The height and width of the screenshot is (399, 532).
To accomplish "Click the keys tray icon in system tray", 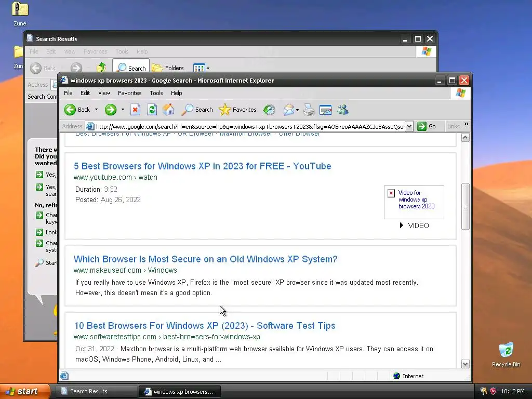I will (x=484, y=391).
